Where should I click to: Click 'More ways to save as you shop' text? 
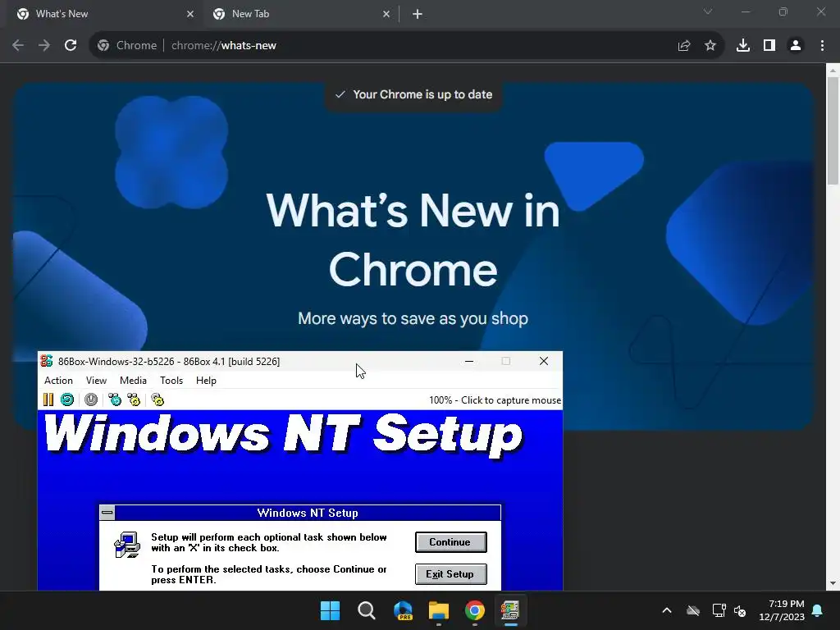(x=413, y=318)
